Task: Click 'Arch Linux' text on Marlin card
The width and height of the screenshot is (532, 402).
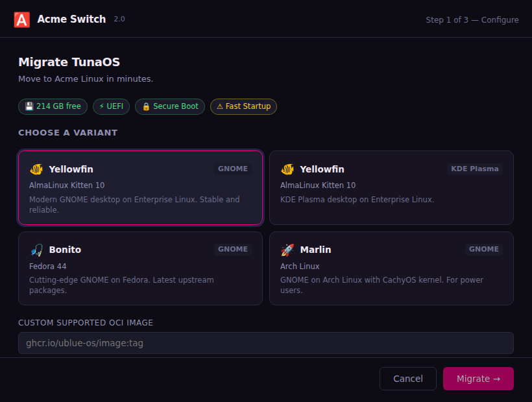Action: pos(300,266)
